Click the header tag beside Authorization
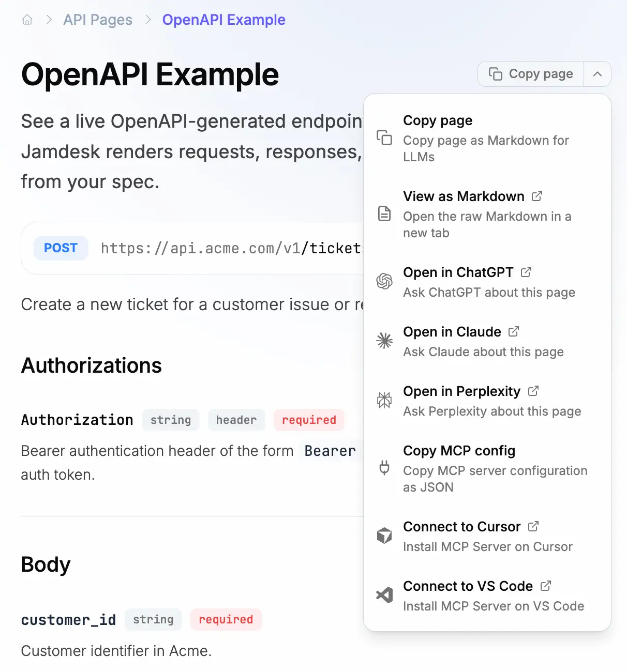Viewport: 627px width, 672px height. tap(236, 420)
